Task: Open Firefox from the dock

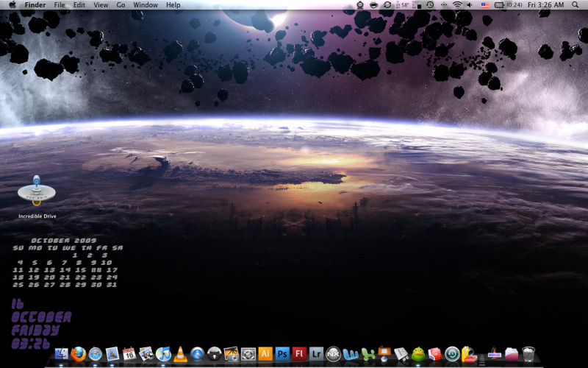Action: (x=78, y=355)
